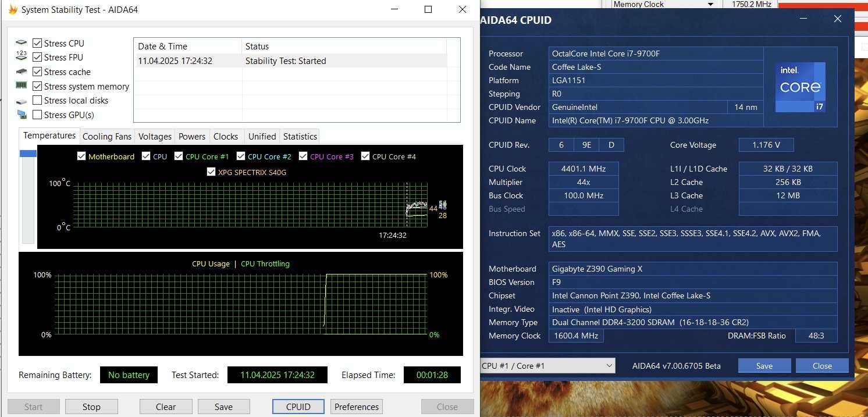Select the Stability Test: Started log row
The height and width of the screenshot is (417, 868).
(291, 60)
